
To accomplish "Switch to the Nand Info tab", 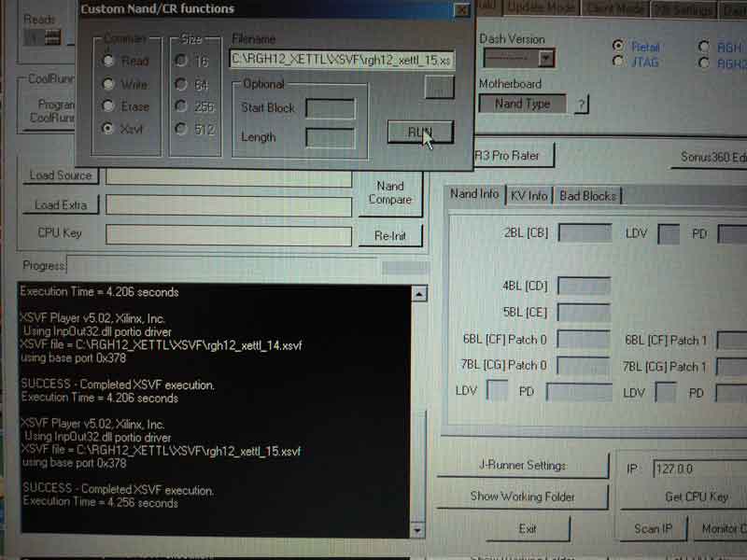I will 474,194.
